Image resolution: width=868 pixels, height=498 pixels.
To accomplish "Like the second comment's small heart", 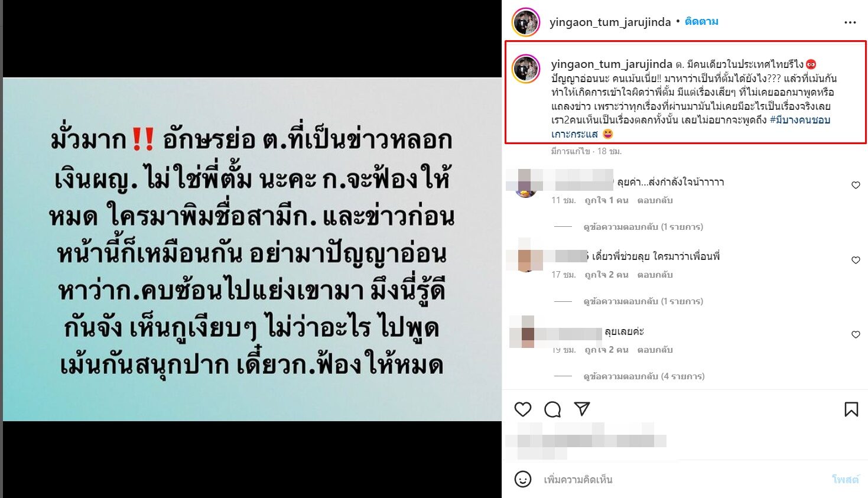I will [x=856, y=260].
